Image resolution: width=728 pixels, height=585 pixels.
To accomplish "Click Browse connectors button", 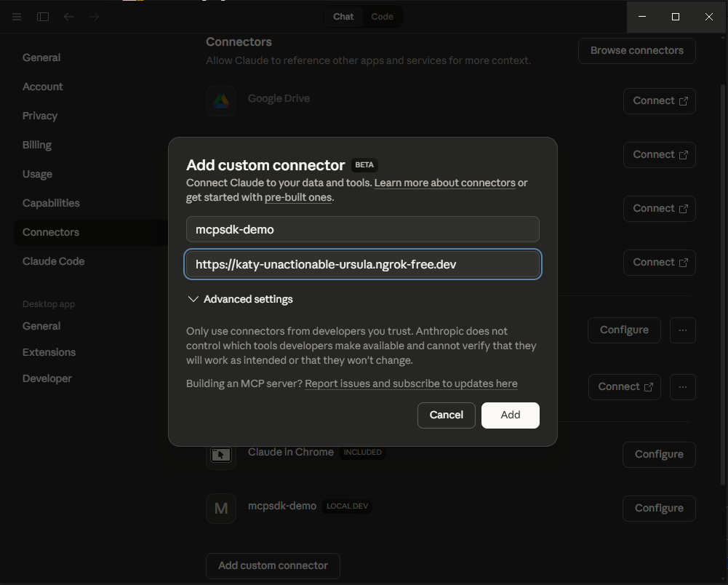I will [x=636, y=51].
